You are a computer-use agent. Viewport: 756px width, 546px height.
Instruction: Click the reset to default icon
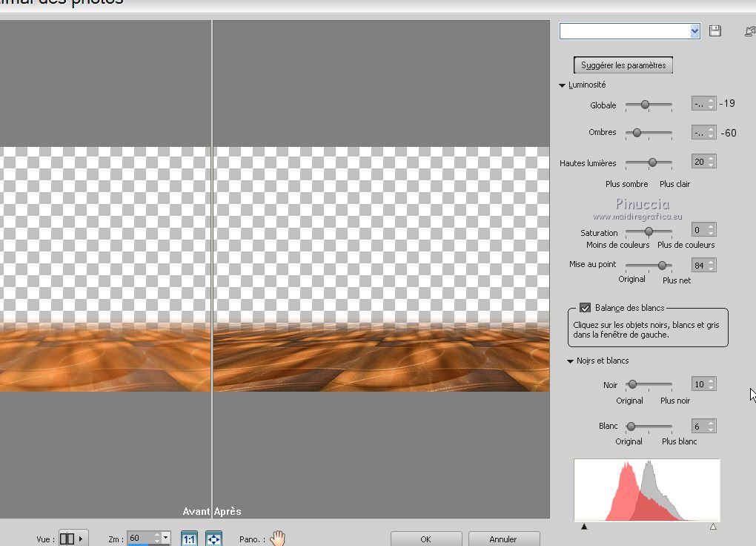click(x=750, y=31)
